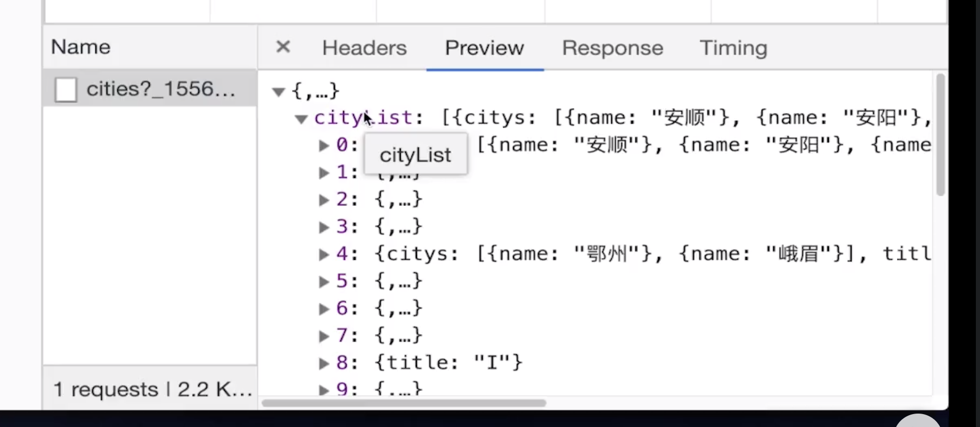Image resolution: width=980 pixels, height=427 pixels.
Task: Expand item 7 of cityList
Action: click(324, 337)
